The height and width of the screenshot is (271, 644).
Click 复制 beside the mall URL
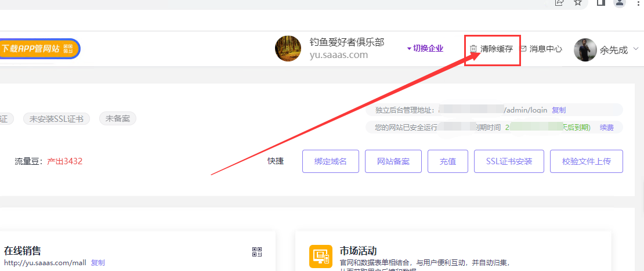(97, 263)
